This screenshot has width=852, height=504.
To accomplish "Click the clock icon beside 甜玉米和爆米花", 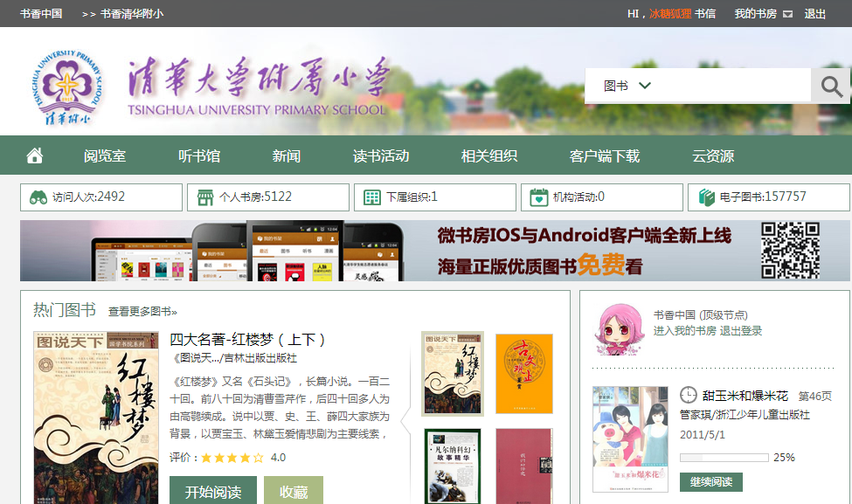I will click(689, 396).
